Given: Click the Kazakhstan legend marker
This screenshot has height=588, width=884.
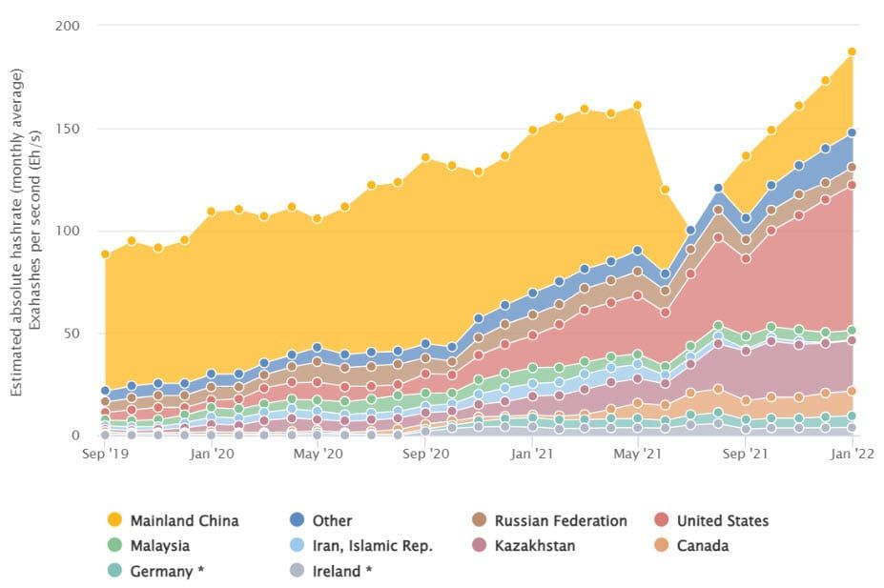Looking at the screenshot, I should [480, 545].
